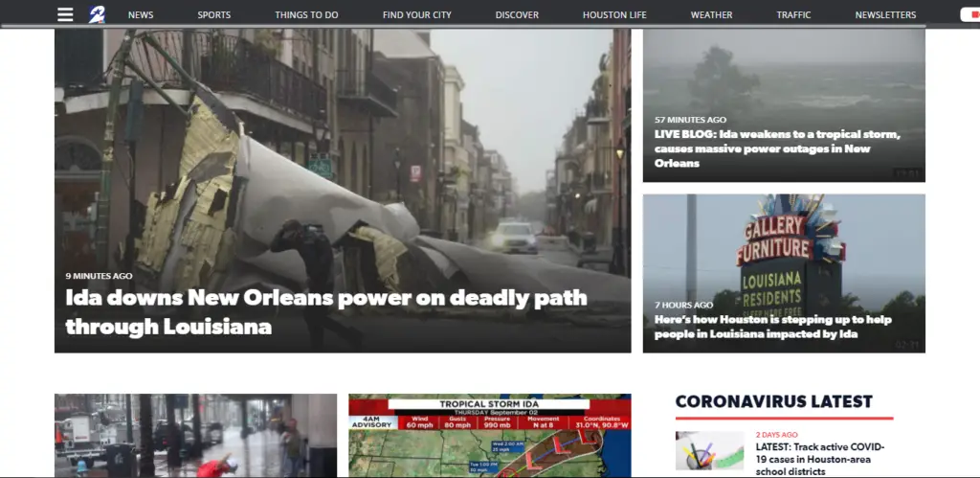The image size is (980, 478).
Task: Open the flooded street photo story
Action: click(x=195, y=436)
